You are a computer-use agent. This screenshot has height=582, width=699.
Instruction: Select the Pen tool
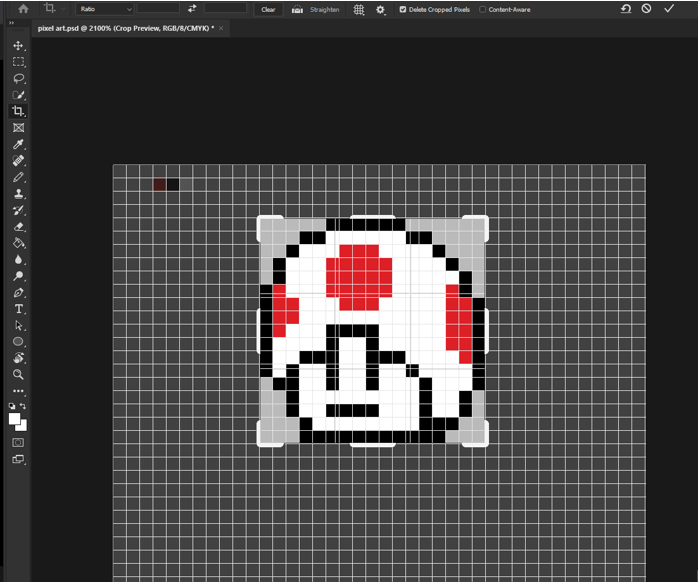click(18, 292)
